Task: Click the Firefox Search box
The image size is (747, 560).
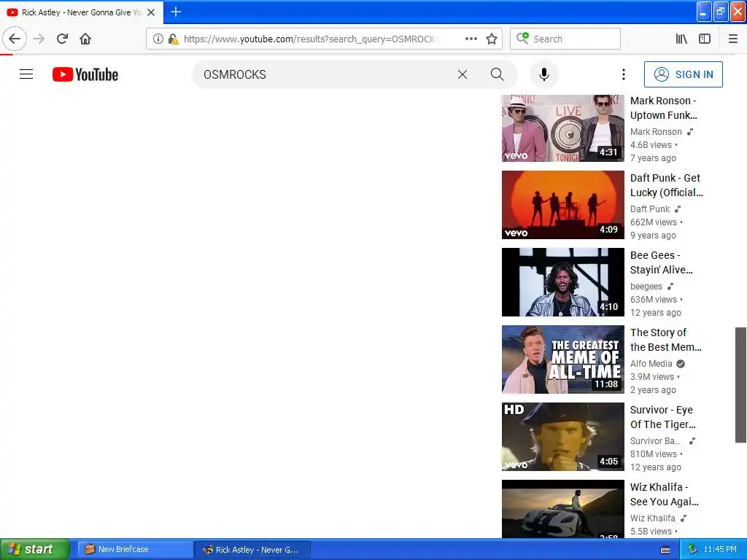Action: tap(565, 39)
